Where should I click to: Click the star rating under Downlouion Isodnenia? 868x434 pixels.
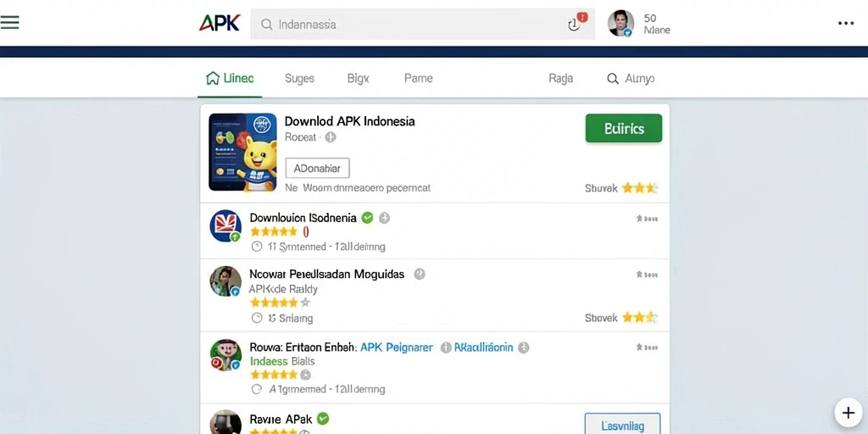coord(274,232)
